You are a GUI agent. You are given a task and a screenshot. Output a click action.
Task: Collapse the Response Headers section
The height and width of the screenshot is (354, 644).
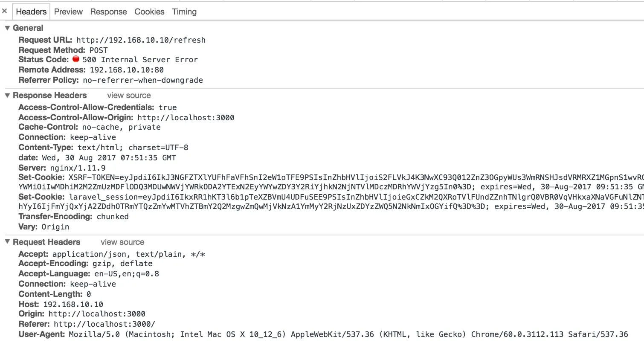click(x=7, y=96)
